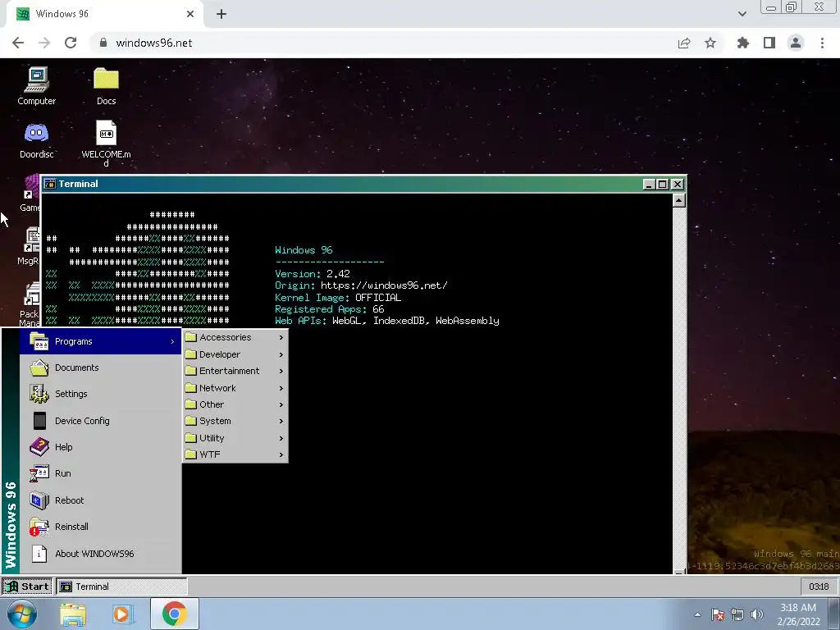Open Chrome profile avatar icon
The height and width of the screenshot is (630, 840).
pos(796,43)
